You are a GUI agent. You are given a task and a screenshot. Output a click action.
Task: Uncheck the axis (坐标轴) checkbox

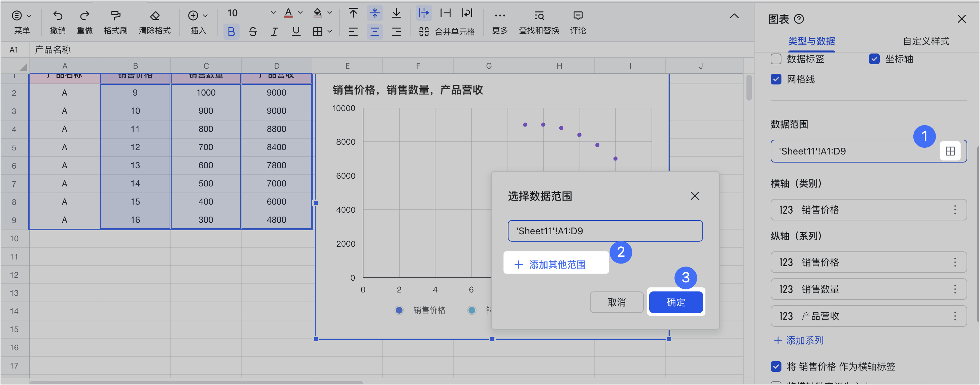(x=874, y=59)
